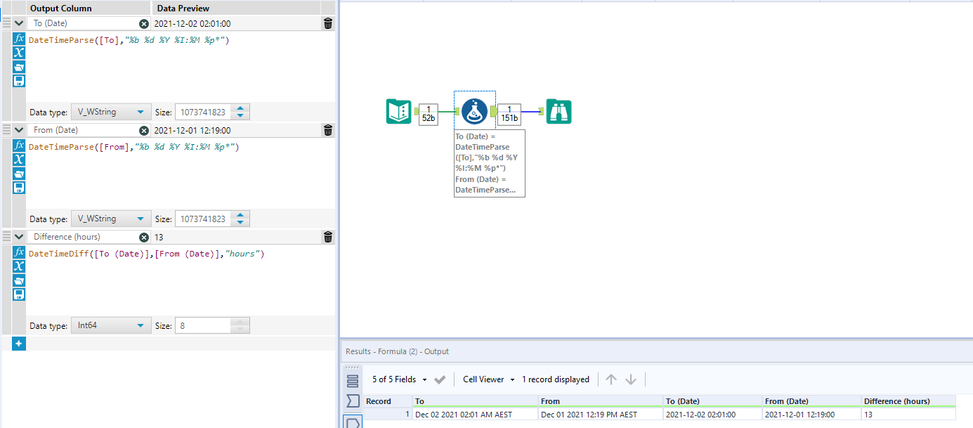Grab the To (Date) expression reorder handle
This screenshot has height=428, width=973.
coord(7,24)
